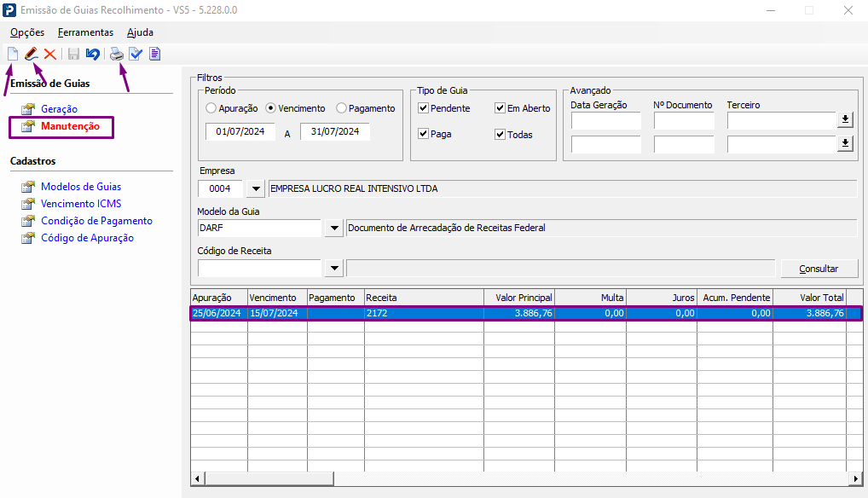Click the Consultar button
Screen dimensions: 868x498
pyautogui.click(x=819, y=269)
